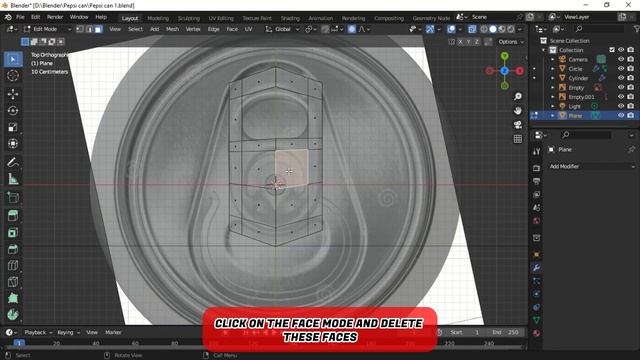The height and width of the screenshot is (360, 640).
Task: Select the Measure tool
Action: pyautogui.click(x=13, y=179)
